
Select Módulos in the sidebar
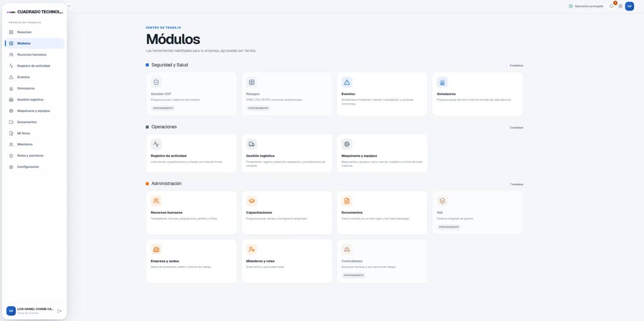(35, 43)
